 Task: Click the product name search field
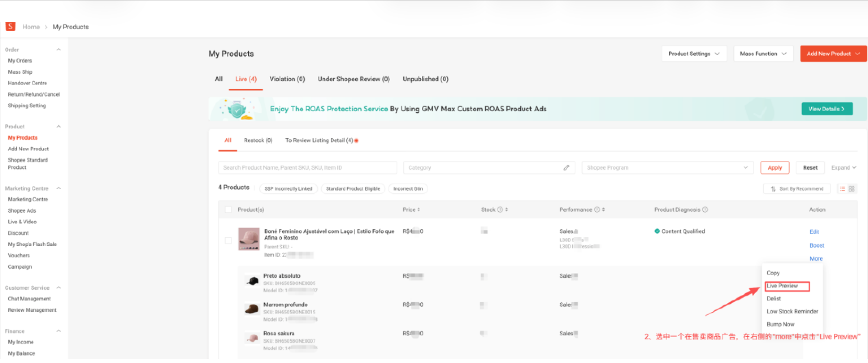(x=307, y=167)
